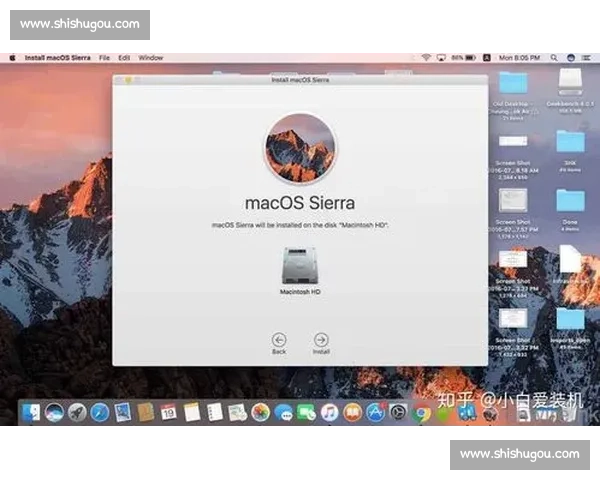
Task: Select the Macintosh HD disk icon
Action: pos(300,264)
